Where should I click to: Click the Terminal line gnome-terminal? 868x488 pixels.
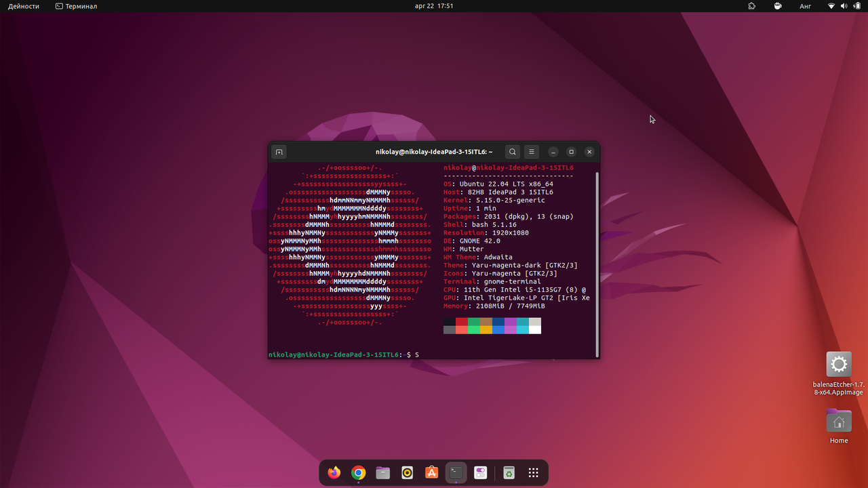click(x=492, y=281)
